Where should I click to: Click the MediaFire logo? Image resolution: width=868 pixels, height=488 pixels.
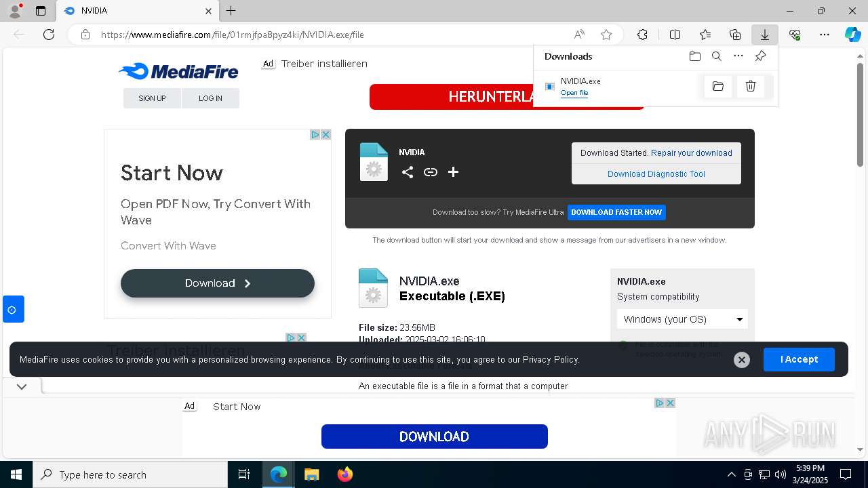[x=178, y=71]
